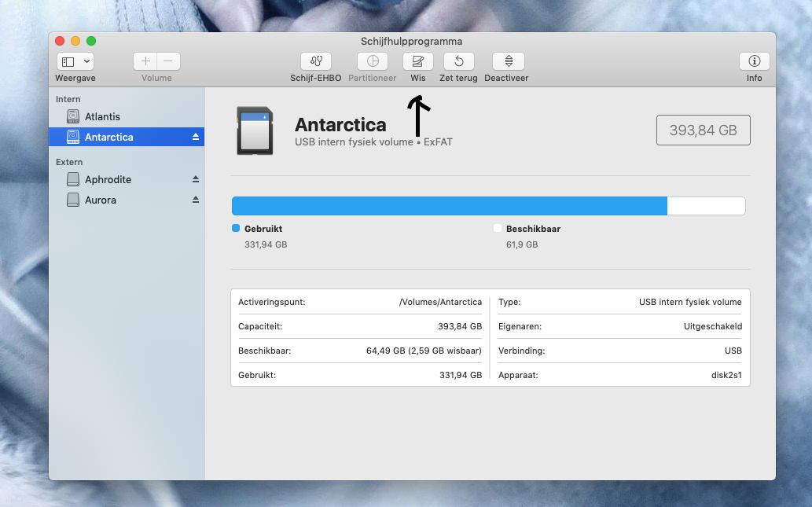Eject the Antarctica volume in sidebar
Screen dimensions: 812x507
(196, 137)
